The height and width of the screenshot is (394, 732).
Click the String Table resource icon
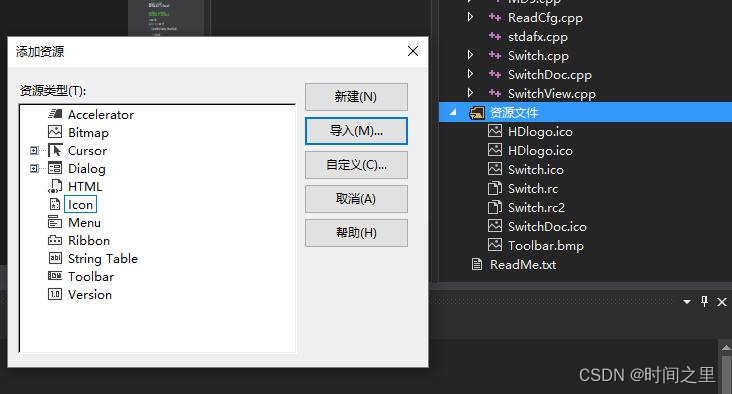[55, 258]
